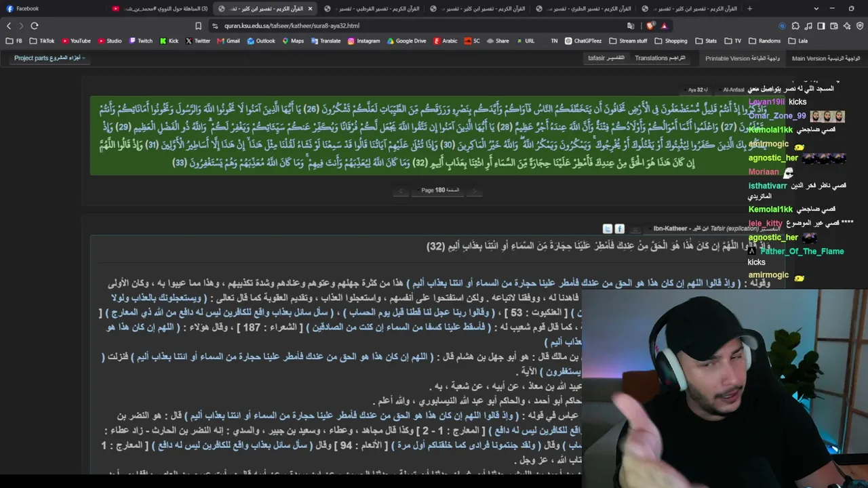This screenshot has width=868, height=488.
Task: Open the YouTube bookmark
Action: 75,41
